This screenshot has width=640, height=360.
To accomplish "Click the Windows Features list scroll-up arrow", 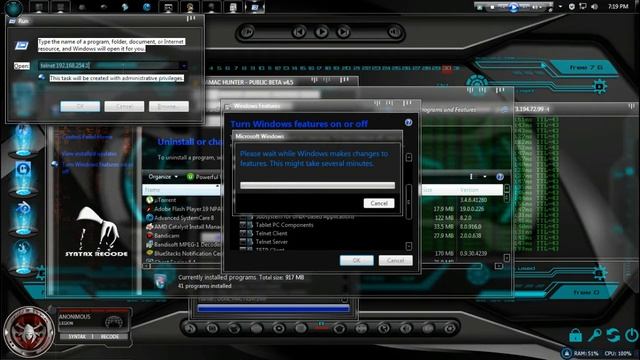I will coord(409,157).
